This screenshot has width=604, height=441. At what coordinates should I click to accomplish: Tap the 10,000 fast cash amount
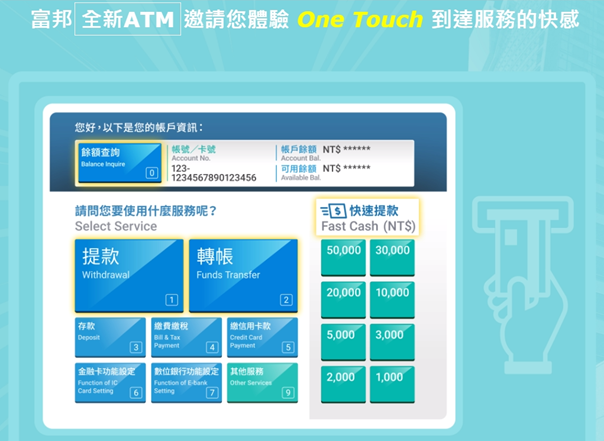(x=392, y=300)
